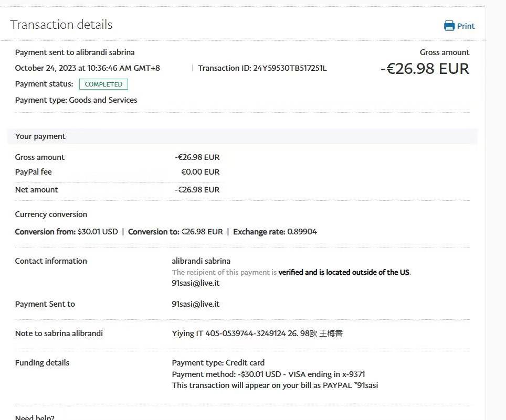Click the PayPal fee €0.00 EUR value
This screenshot has width=506, height=420.
pyautogui.click(x=200, y=172)
